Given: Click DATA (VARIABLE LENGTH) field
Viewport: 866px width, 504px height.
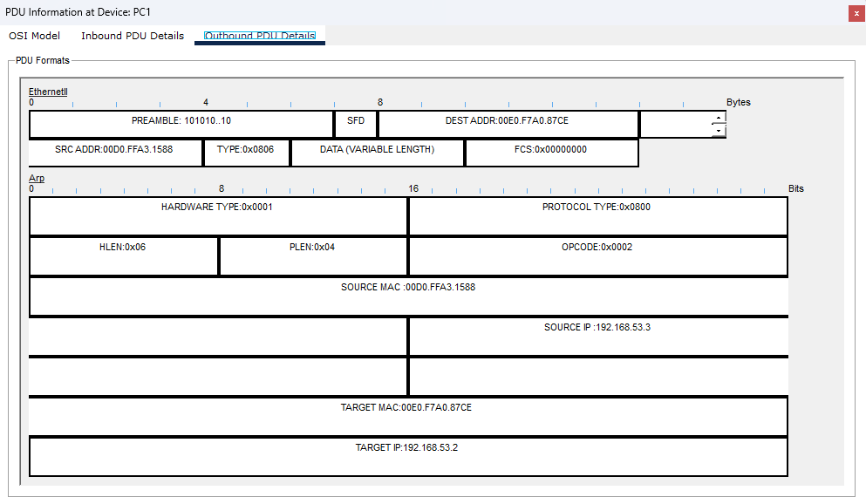Looking at the screenshot, I should click(x=378, y=153).
